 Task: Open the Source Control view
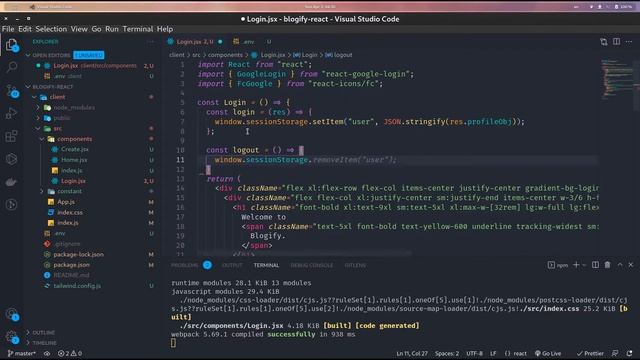[11, 91]
